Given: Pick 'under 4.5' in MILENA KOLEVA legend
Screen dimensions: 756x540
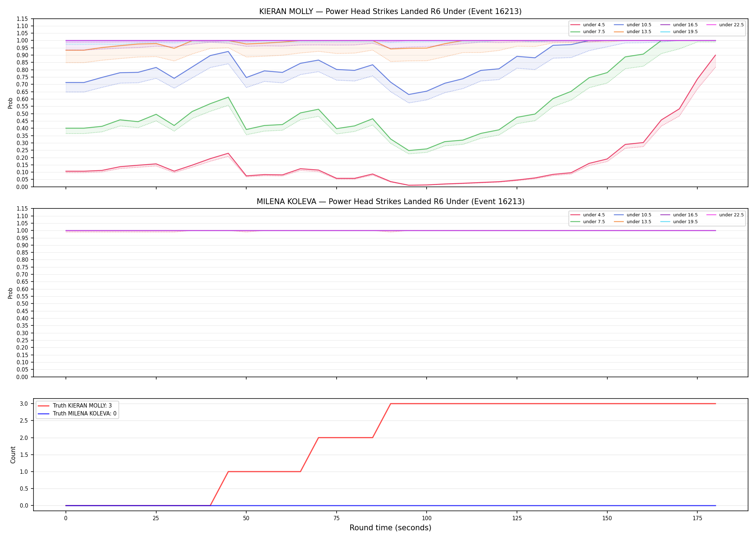Looking at the screenshot, I should [x=588, y=215].
